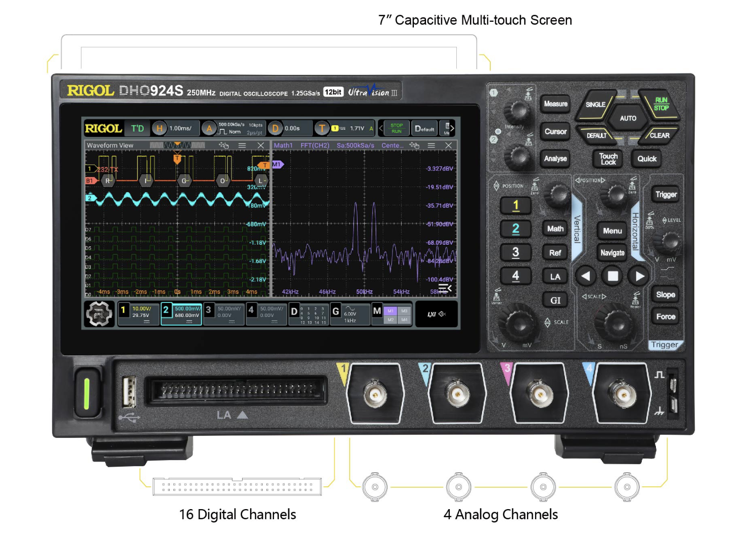Tap the RIGOL logo on the screen toolbar
756x545 pixels.
pos(104,128)
